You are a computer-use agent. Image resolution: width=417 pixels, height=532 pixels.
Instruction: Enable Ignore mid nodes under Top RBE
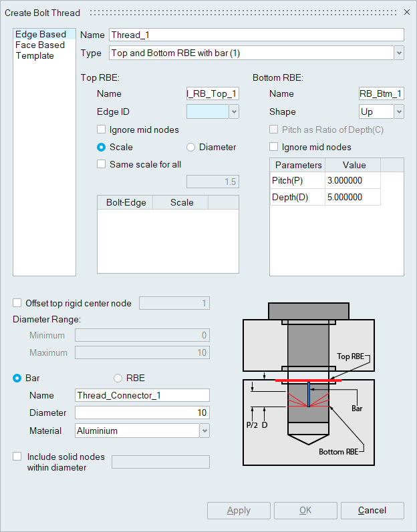click(102, 129)
